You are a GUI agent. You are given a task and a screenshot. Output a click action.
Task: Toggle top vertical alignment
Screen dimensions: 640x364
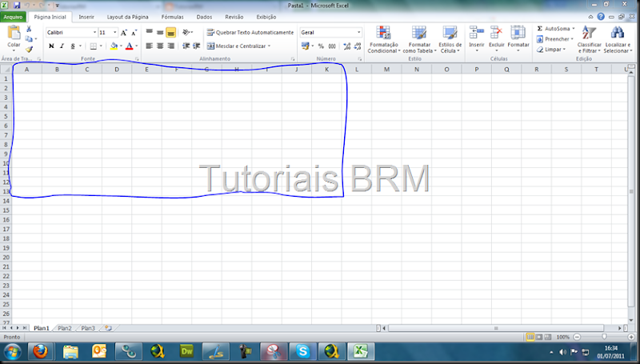(150, 32)
